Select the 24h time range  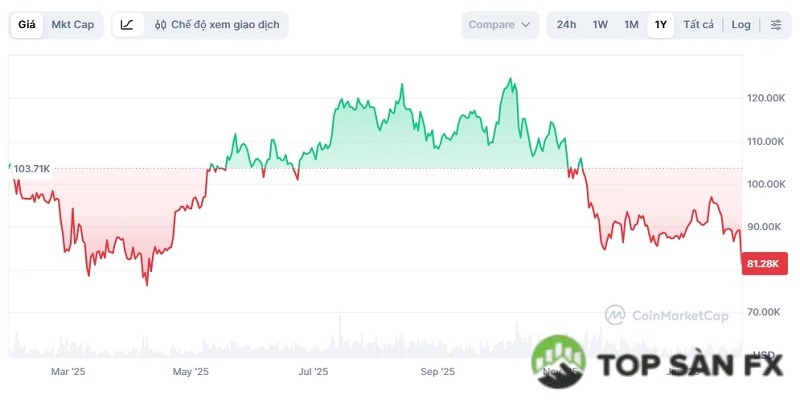tap(566, 25)
